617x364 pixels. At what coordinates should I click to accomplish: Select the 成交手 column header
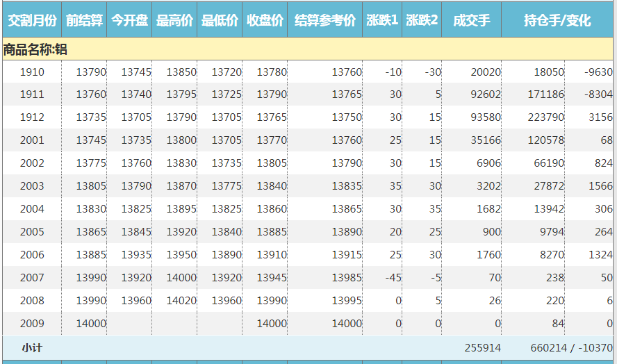coord(471,21)
